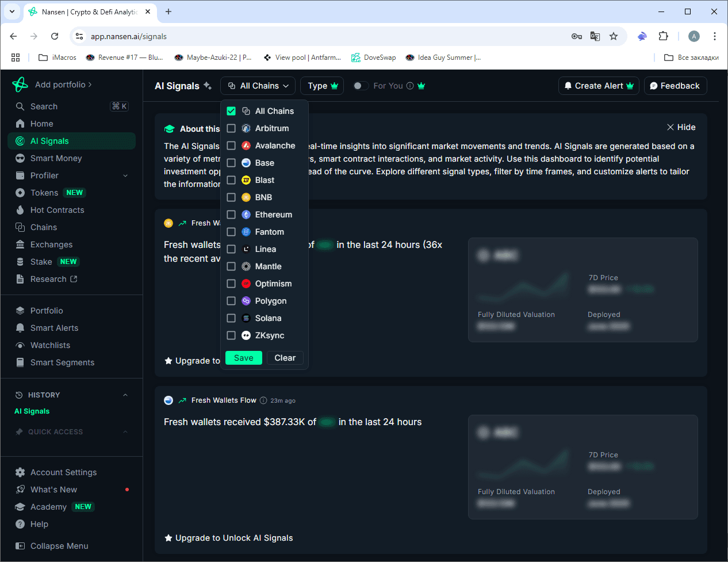Open the Exchanges sidebar item
728x562 pixels.
(71, 244)
